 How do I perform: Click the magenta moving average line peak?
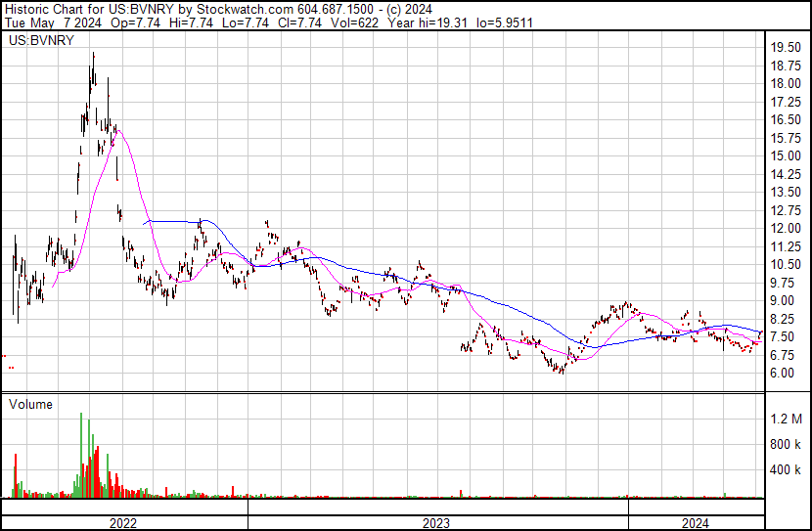tap(119, 131)
